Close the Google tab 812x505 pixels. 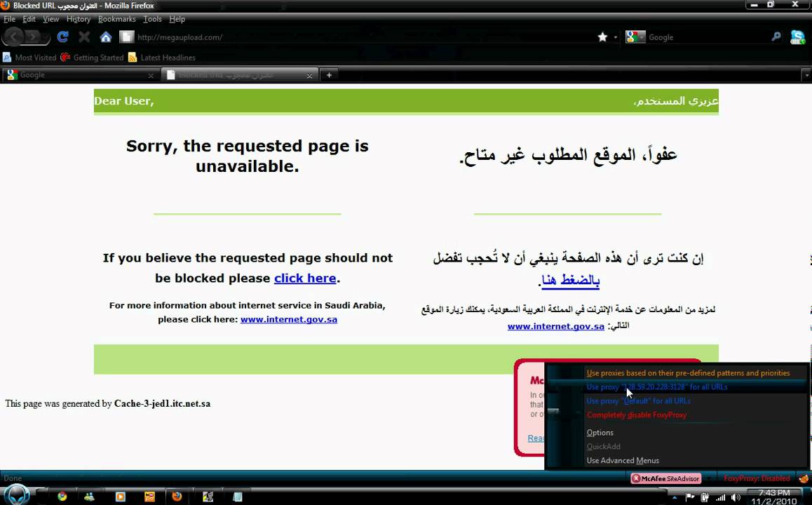click(x=151, y=76)
